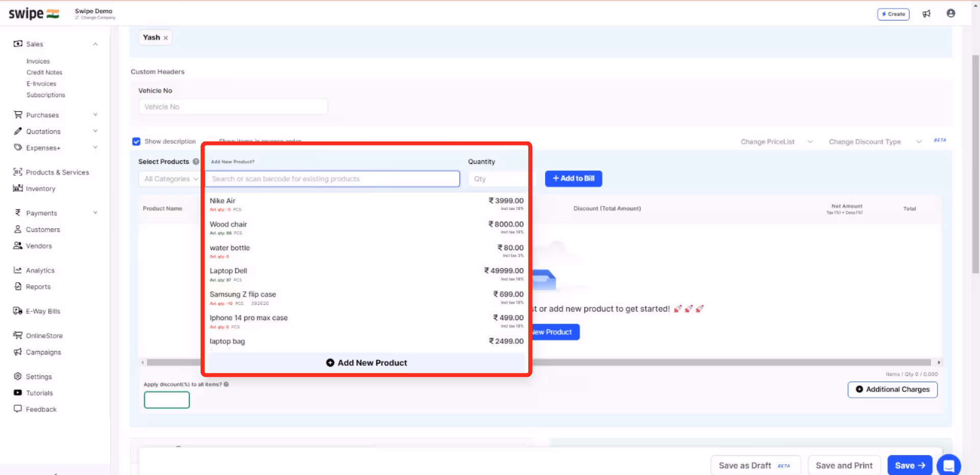The image size is (980, 475).
Task: Open the announcements megaphone icon
Action: click(x=926, y=14)
